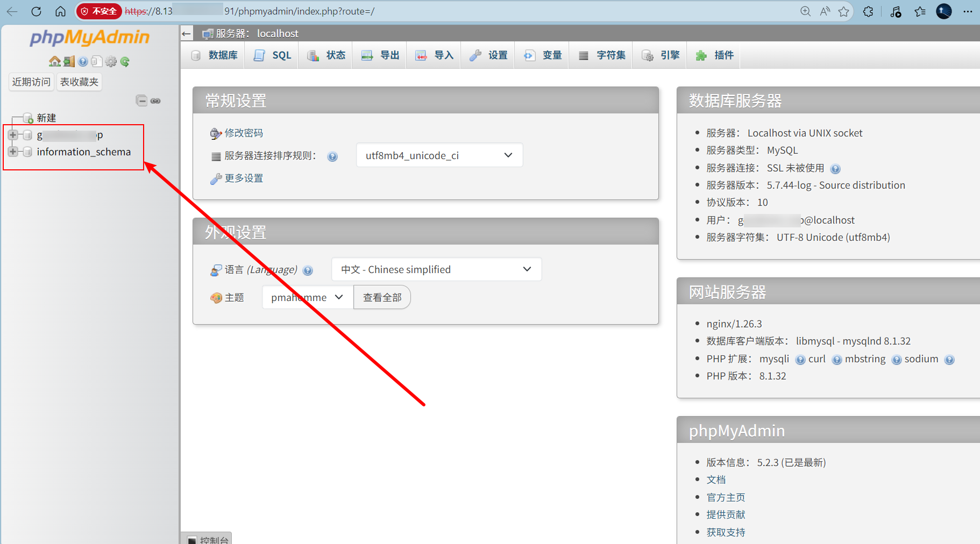The width and height of the screenshot is (980, 544).
Task: Click the 文档 link
Action: point(716,479)
